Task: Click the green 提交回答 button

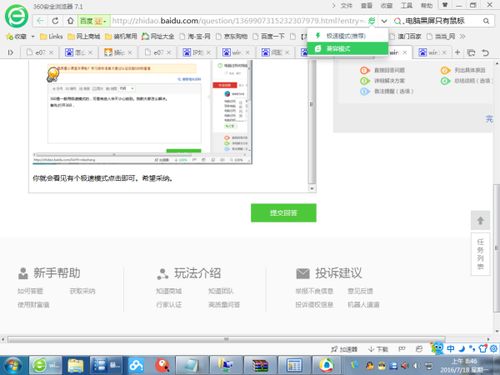Action: 283,213
